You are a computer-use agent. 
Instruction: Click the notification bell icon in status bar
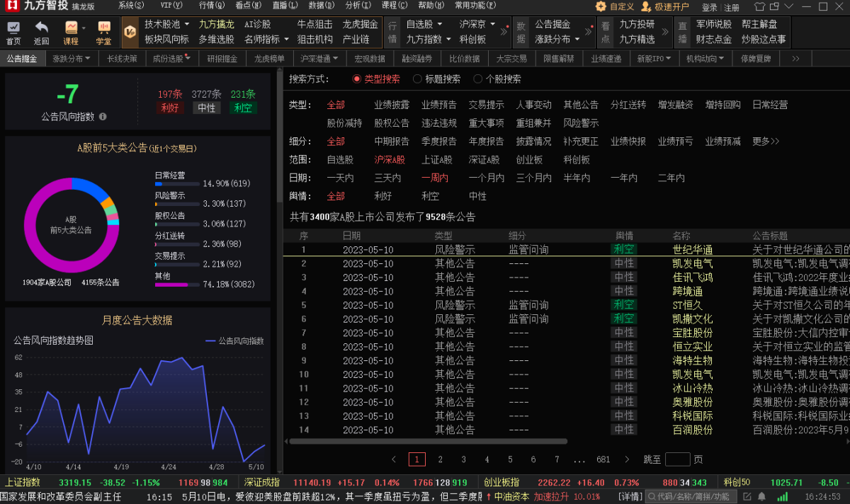(x=761, y=496)
